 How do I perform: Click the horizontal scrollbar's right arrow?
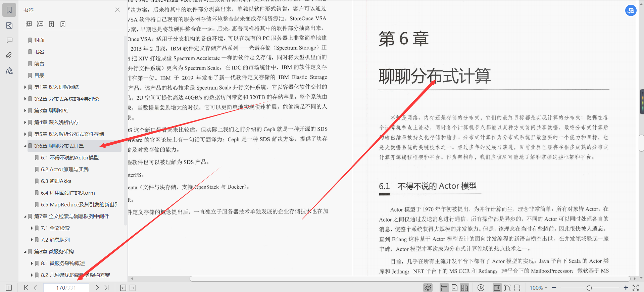(x=634, y=279)
